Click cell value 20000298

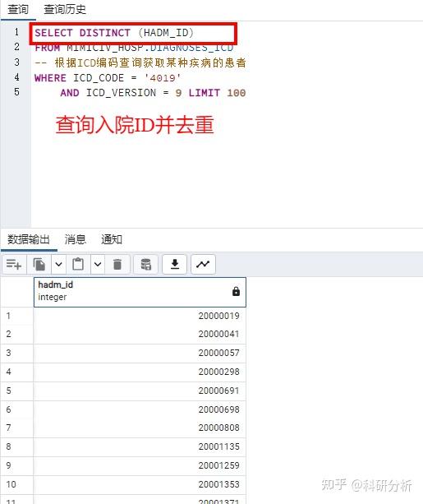[x=218, y=372]
